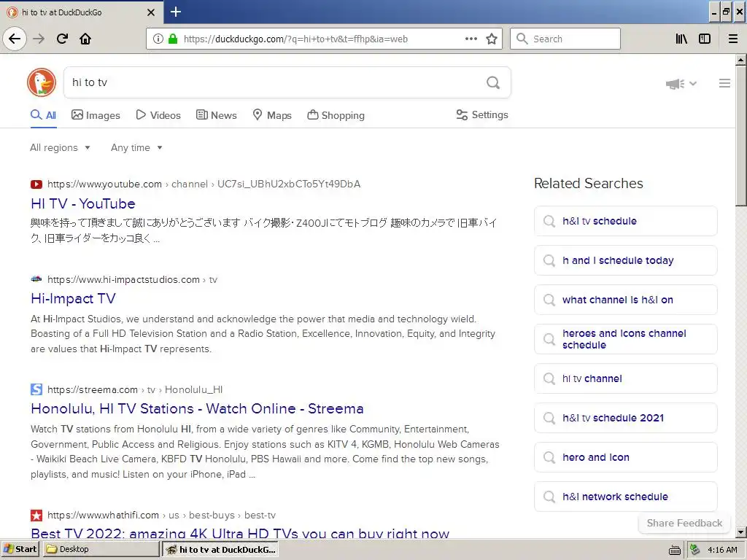Select the Firefox taskbar window button

(220, 550)
